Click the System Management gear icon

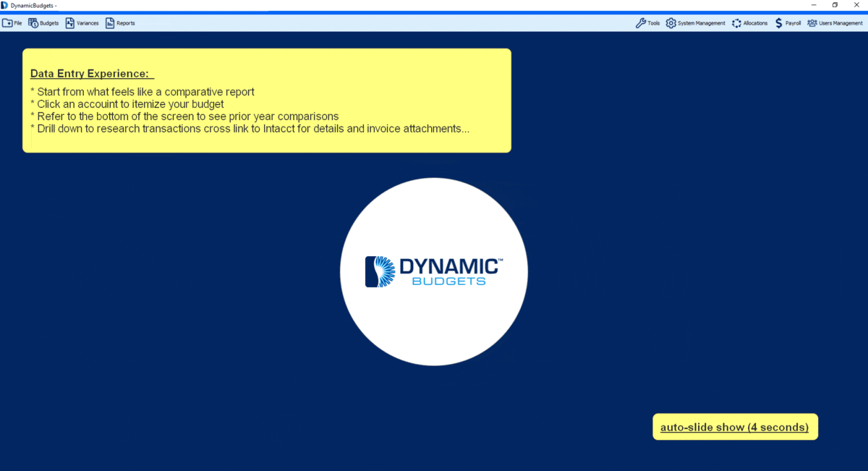pyautogui.click(x=671, y=23)
